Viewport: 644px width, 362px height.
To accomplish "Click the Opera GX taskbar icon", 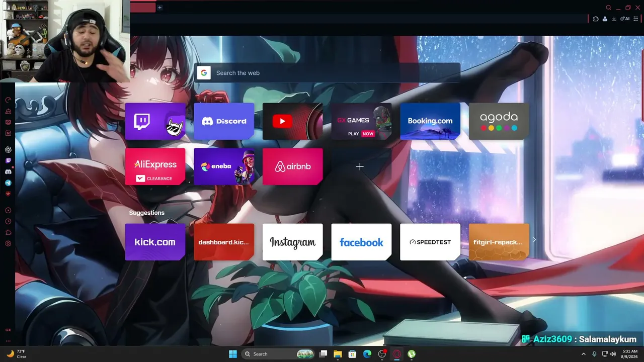I will coord(397,354).
